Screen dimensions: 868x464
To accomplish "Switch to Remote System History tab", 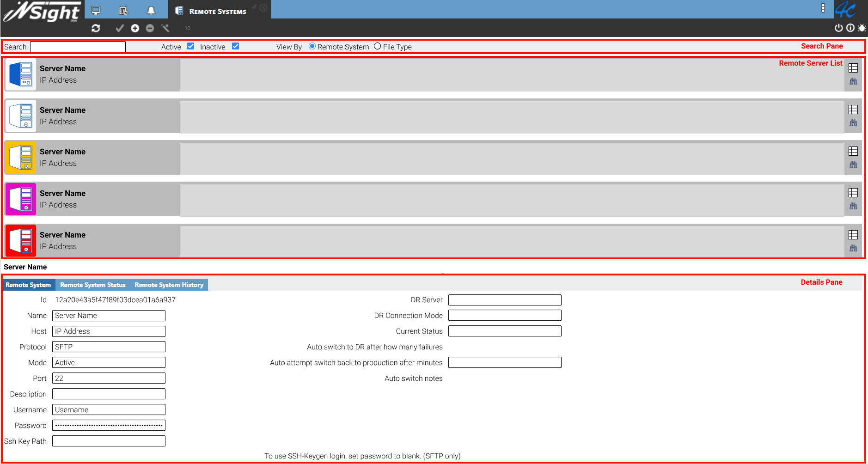I will (169, 285).
